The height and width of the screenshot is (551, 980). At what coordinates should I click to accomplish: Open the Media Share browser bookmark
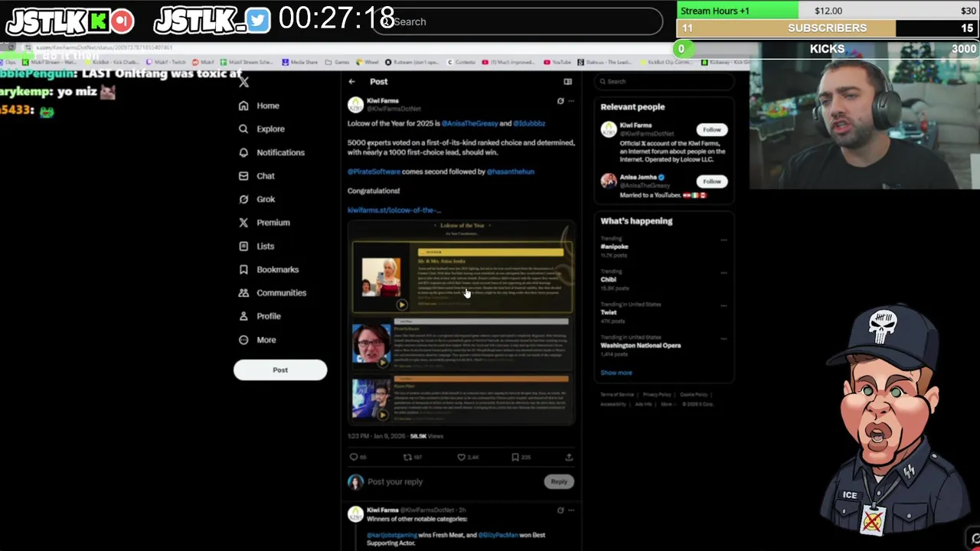300,62
